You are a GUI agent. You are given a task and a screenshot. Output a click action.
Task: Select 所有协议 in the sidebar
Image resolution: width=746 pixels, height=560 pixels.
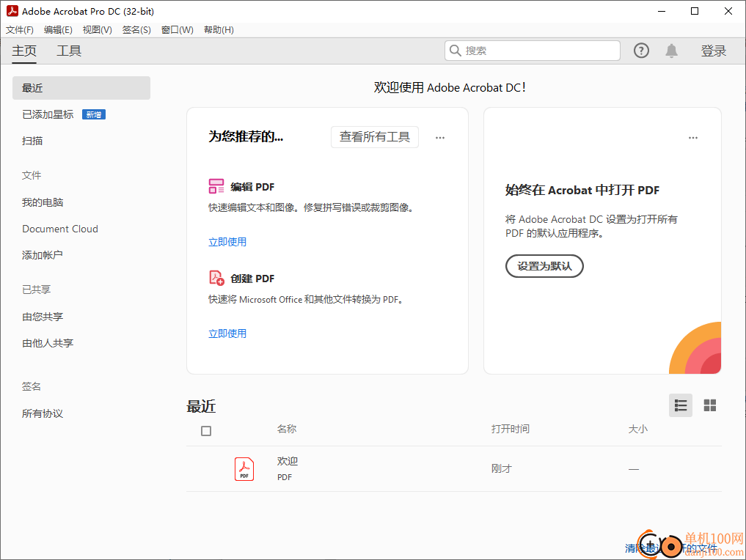click(43, 413)
